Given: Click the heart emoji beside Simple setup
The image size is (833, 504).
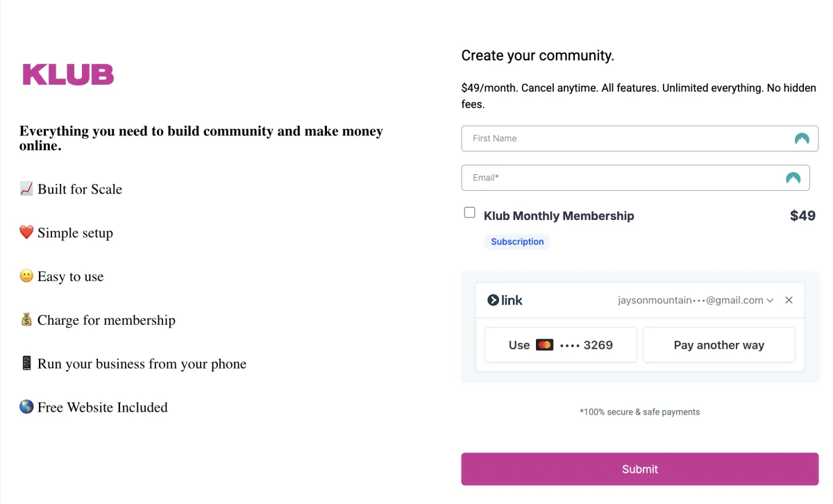Looking at the screenshot, I should click(26, 233).
